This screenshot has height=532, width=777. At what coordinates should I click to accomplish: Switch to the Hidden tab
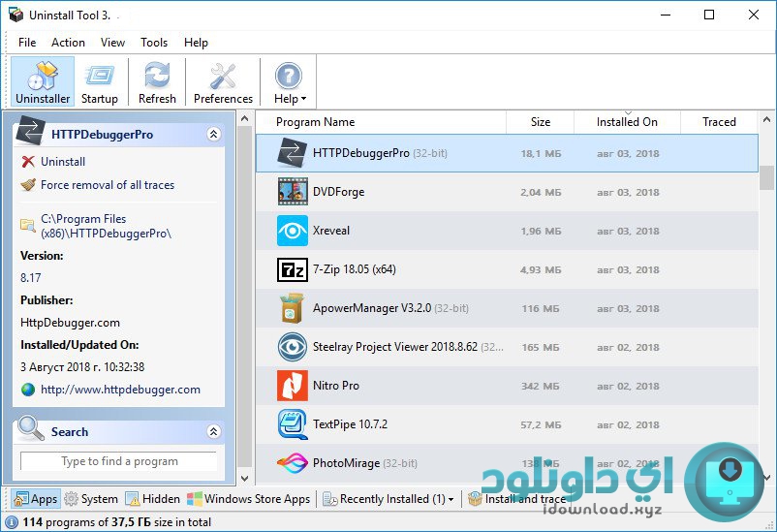tap(153, 499)
